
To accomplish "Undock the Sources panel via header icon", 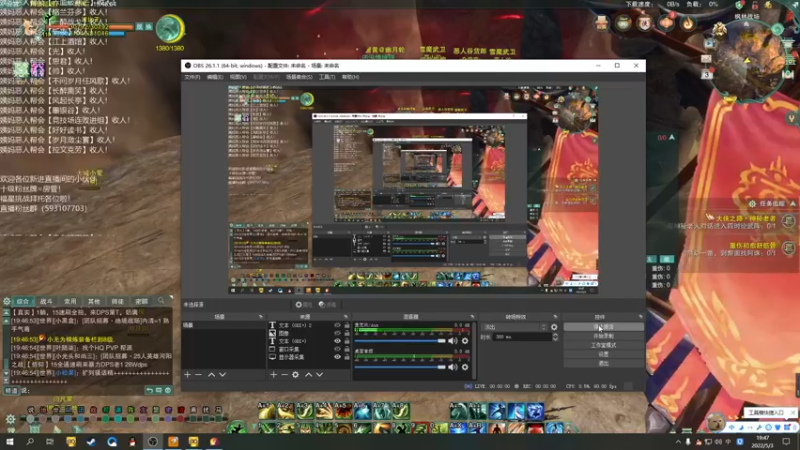I will pos(345,317).
